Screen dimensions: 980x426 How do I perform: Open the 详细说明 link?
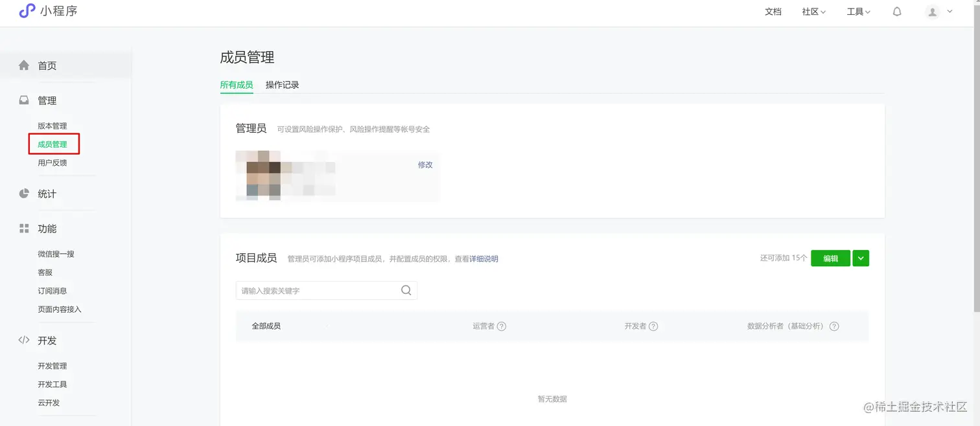coord(484,259)
